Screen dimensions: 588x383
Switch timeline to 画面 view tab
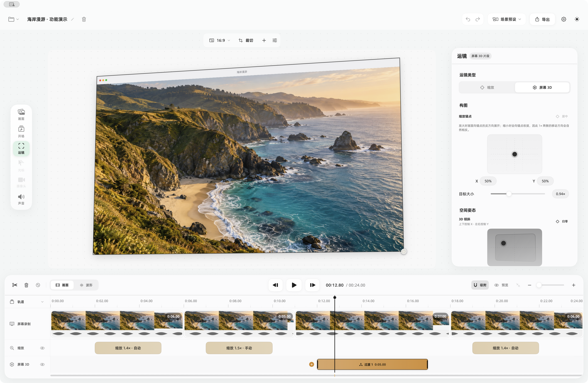62,285
